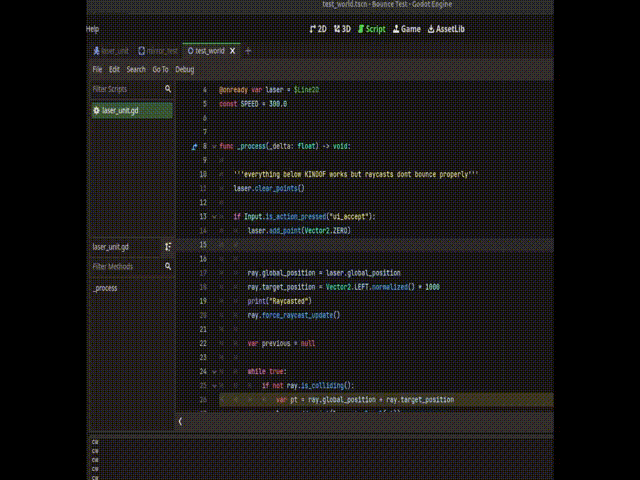The width and height of the screenshot is (640, 480).
Task: Toggle the scripts panel with the left arrow
Action: pos(180,422)
